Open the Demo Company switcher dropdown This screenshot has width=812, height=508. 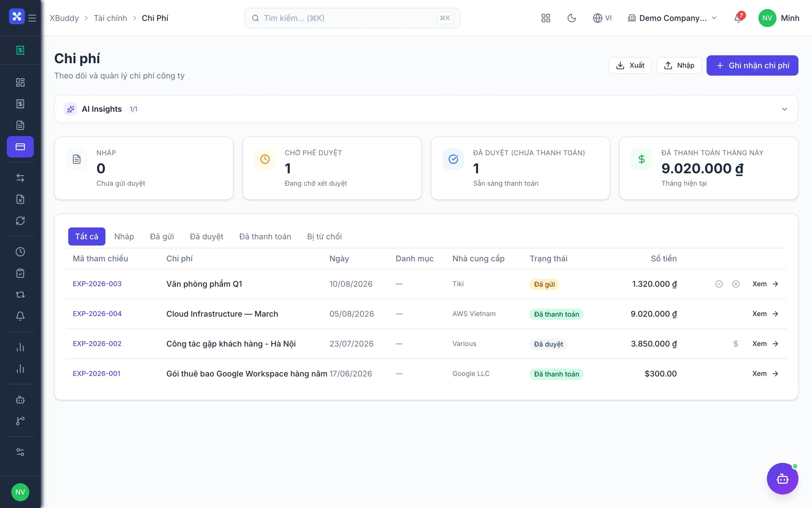tap(672, 18)
